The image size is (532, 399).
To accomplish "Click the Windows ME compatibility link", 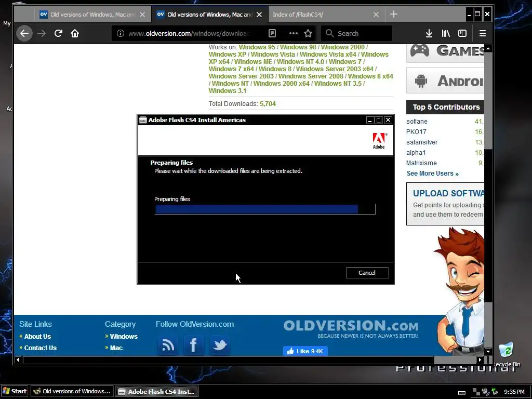I will click(x=253, y=62).
